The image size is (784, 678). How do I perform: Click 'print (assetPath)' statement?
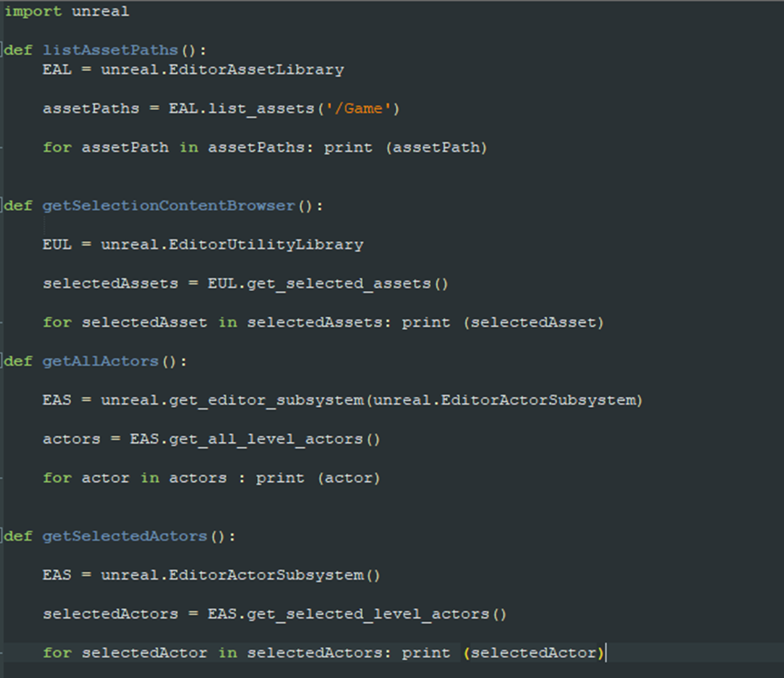coord(405,148)
